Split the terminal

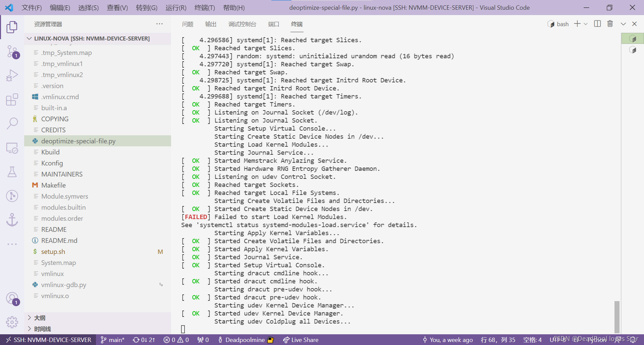[x=597, y=24]
